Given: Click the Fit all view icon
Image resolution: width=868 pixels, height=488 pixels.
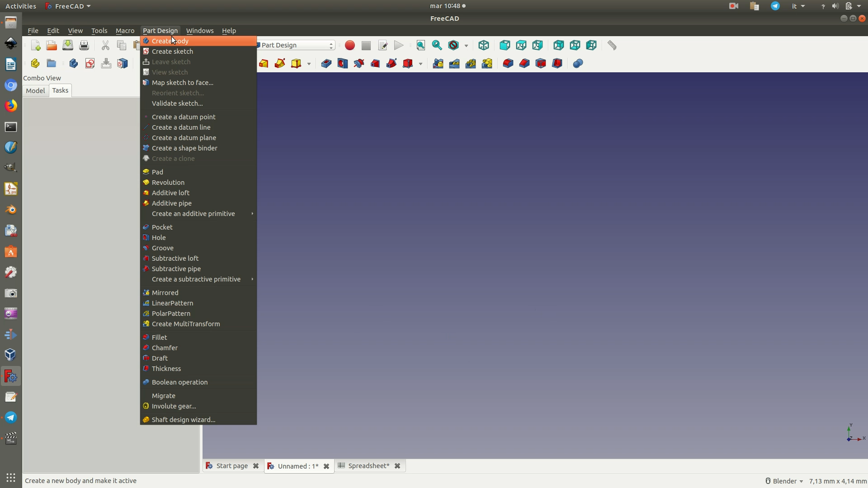Looking at the screenshot, I should point(420,46).
